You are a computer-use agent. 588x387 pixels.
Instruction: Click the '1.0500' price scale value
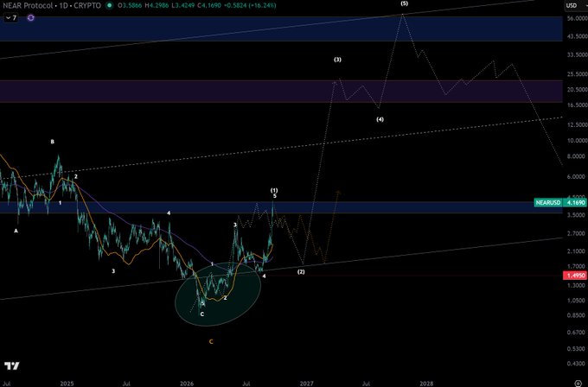tap(578, 301)
